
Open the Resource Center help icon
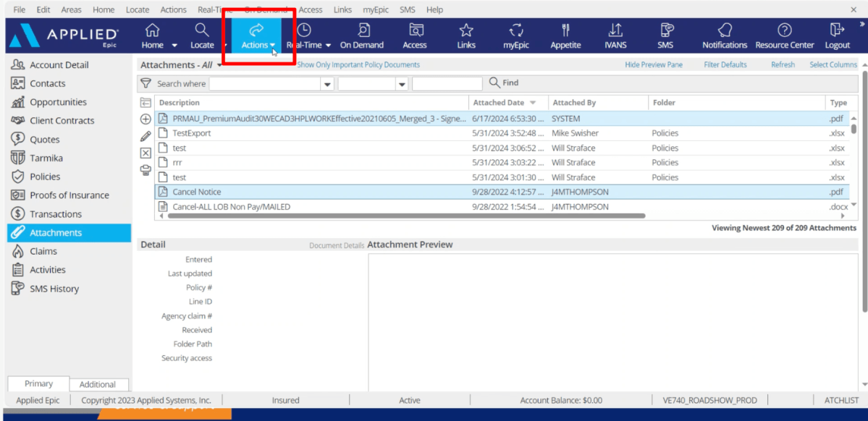[785, 30]
